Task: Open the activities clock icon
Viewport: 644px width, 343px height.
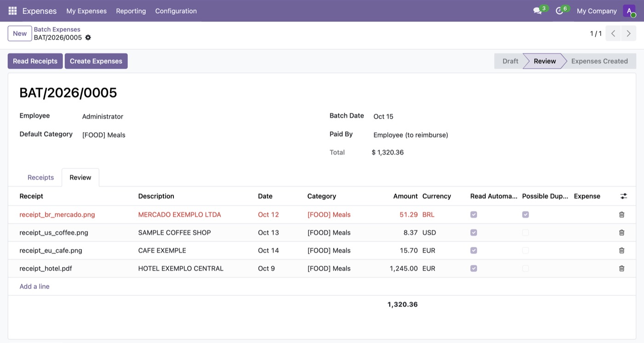Action: pos(559,11)
